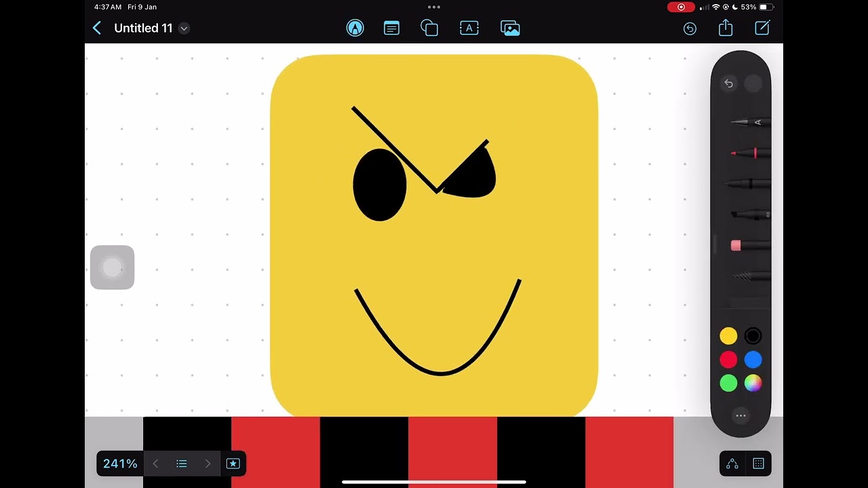This screenshot has height=488, width=868.
Task: Select the black oval left eye
Action: [380, 185]
